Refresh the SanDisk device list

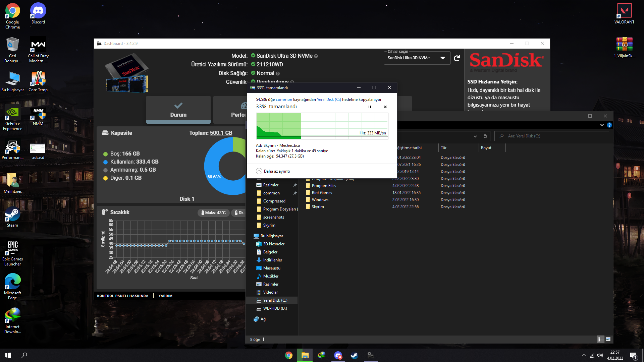(x=457, y=58)
